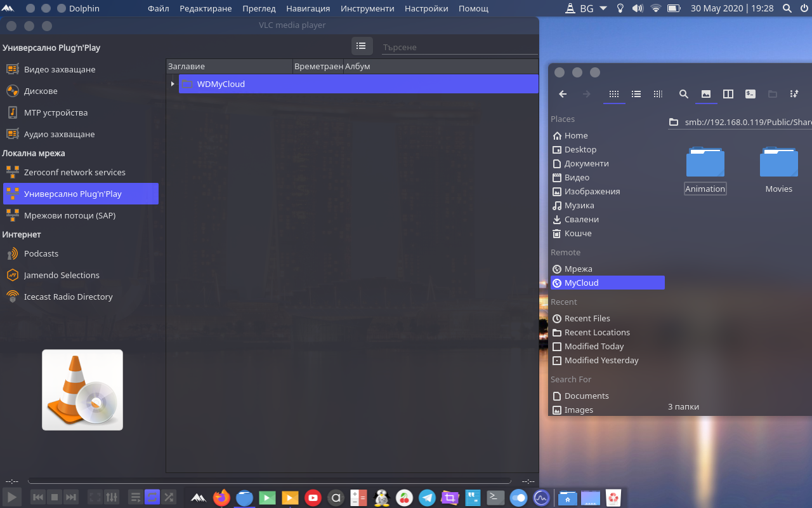
Task: Go to Desktop in Dolphin Places
Action: [608, 149]
